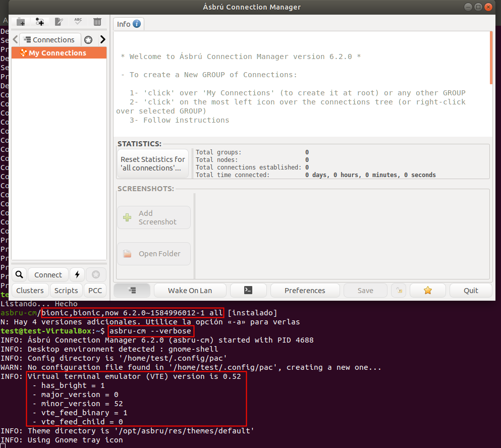501x448 pixels.
Task: Edit the selected connection with the pencil icon
Action: pos(59,22)
